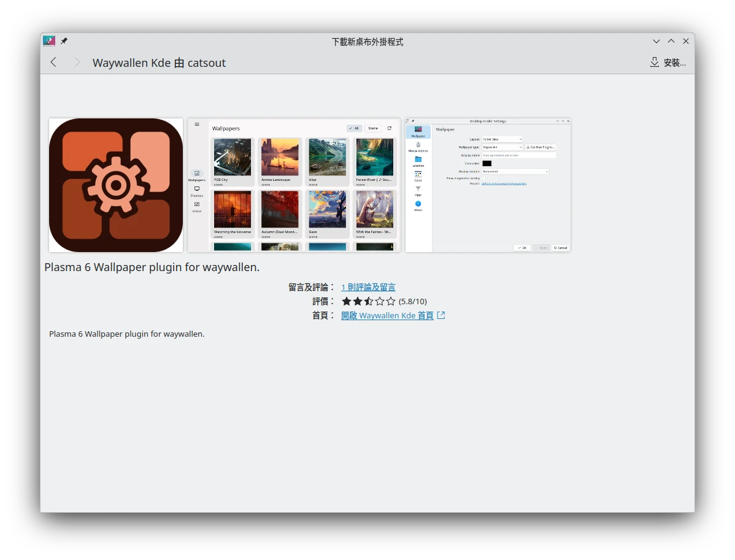
Task: Click the external link icon beside homepage link
Action: (441, 315)
